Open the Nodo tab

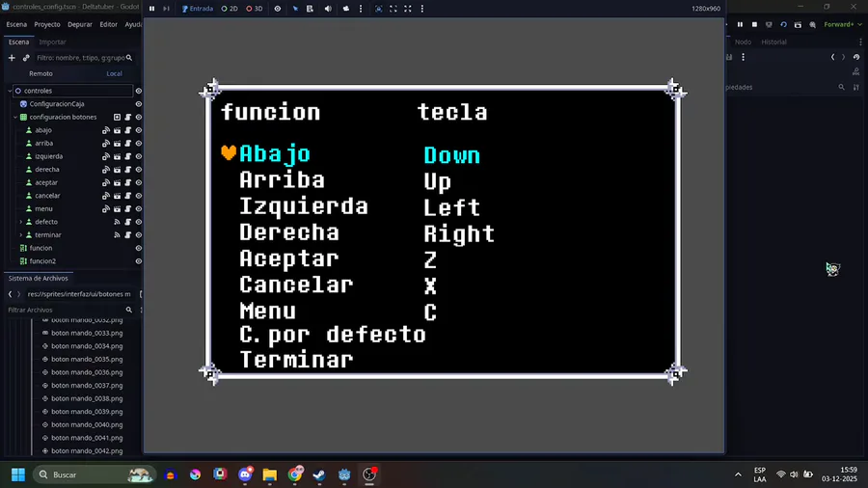[x=743, y=42]
